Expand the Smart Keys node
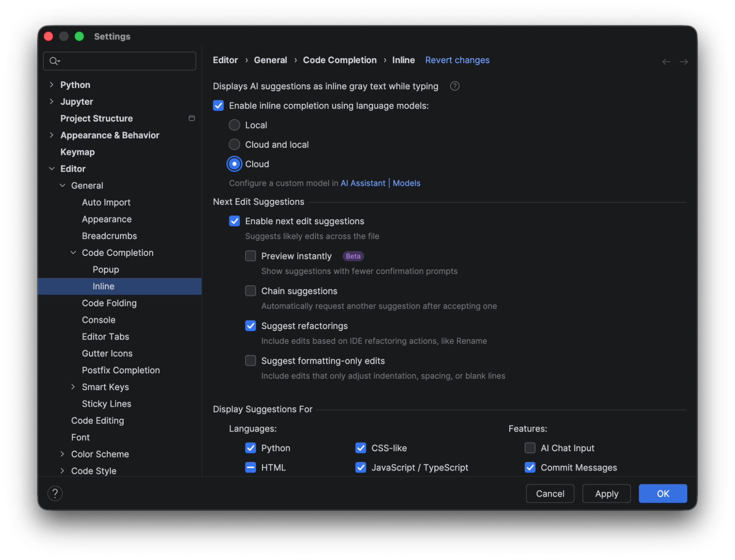This screenshot has height=560, width=735. click(73, 387)
